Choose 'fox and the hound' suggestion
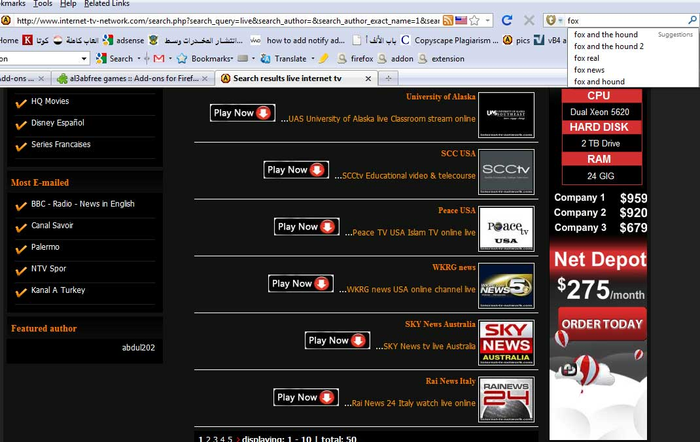Screen dimensions: 700x442 (x=606, y=34)
